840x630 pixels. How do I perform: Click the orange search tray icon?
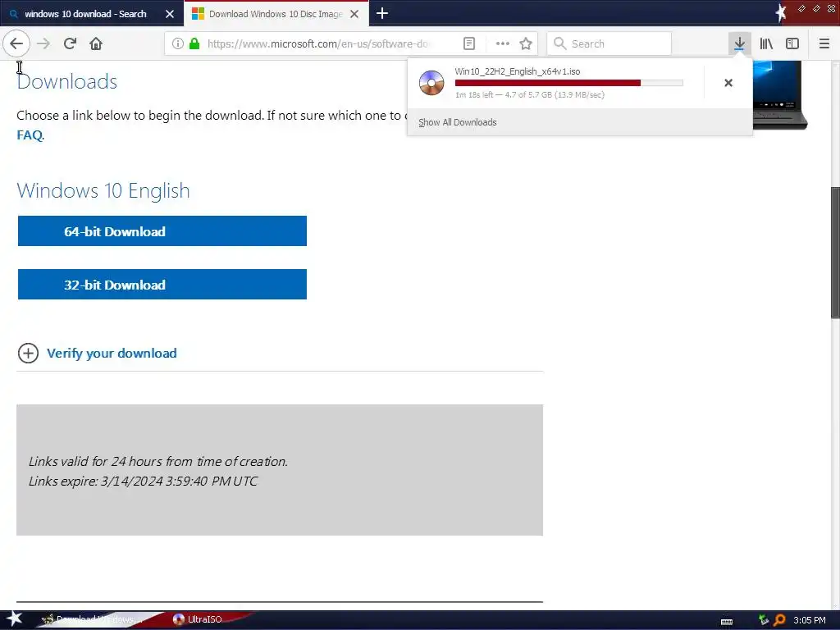(x=779, y=620)
